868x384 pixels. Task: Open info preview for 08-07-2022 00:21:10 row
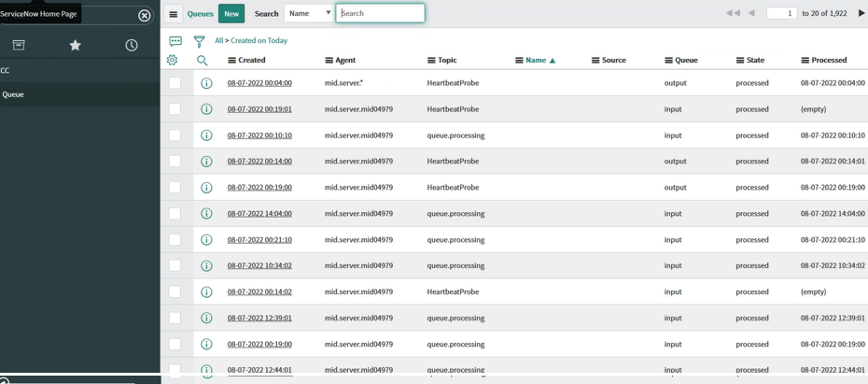(206, 239)
